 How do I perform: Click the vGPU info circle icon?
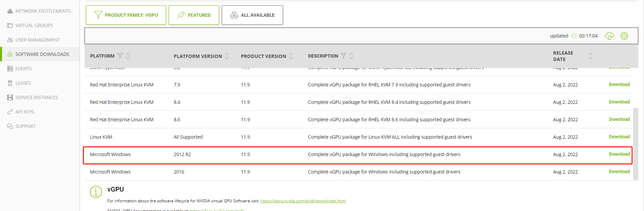click(96, 192)
